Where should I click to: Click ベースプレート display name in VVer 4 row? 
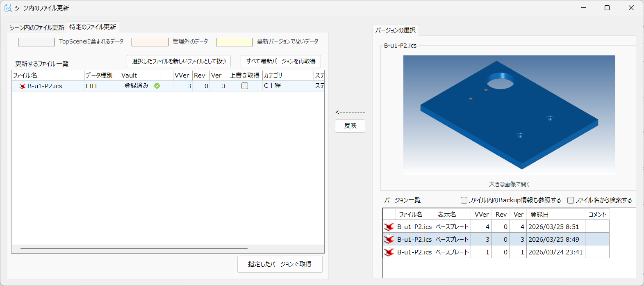coord(452,227)
